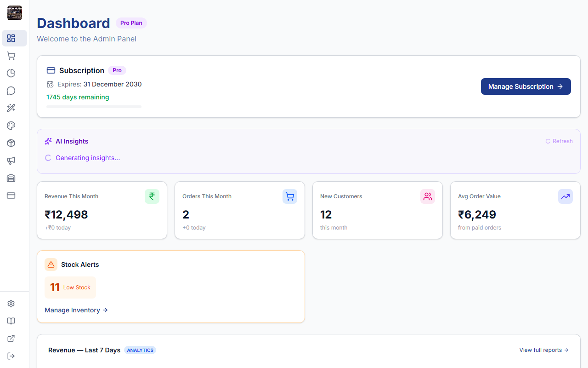This screenshot has height=368, width=588.
Task: Click the pie chart analytics sidebar icon
Action: 11,73
